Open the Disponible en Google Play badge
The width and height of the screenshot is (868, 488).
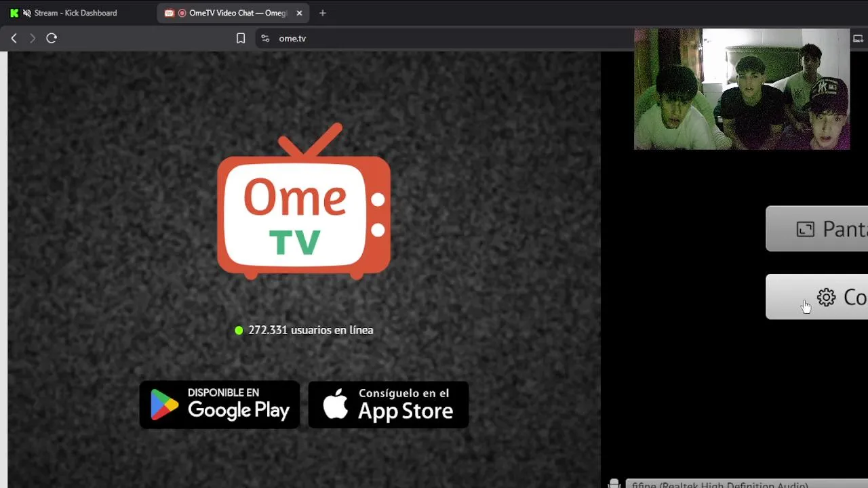click(x=220, y=405)
